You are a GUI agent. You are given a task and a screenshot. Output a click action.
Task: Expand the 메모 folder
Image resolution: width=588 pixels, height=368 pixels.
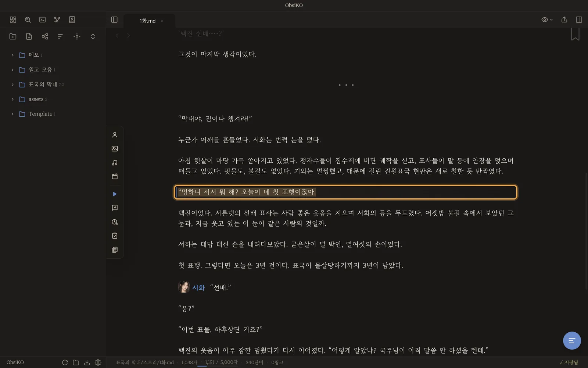click(x=12, y=55)
